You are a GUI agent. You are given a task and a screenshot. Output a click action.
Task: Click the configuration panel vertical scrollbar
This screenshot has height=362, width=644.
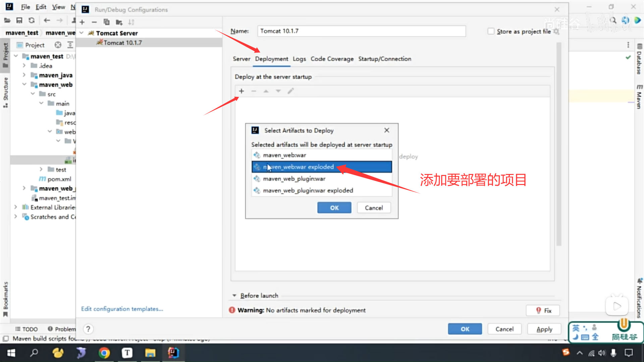(558, 144)
